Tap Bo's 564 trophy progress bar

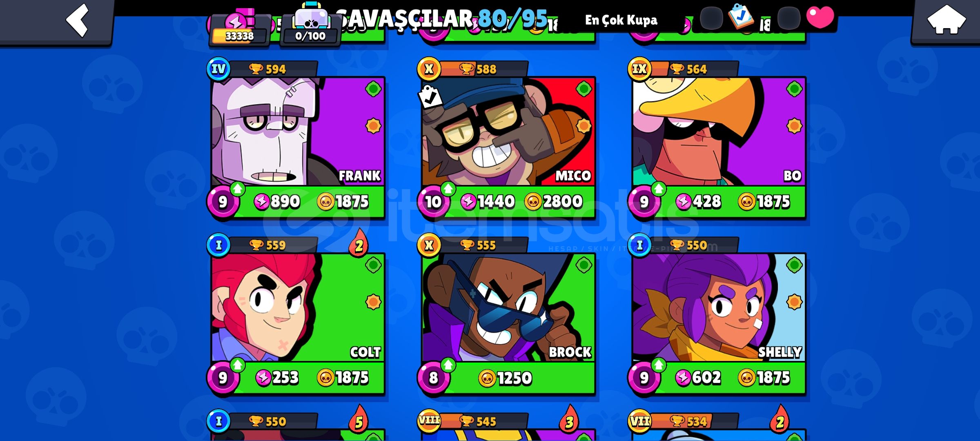pos(694,69)
